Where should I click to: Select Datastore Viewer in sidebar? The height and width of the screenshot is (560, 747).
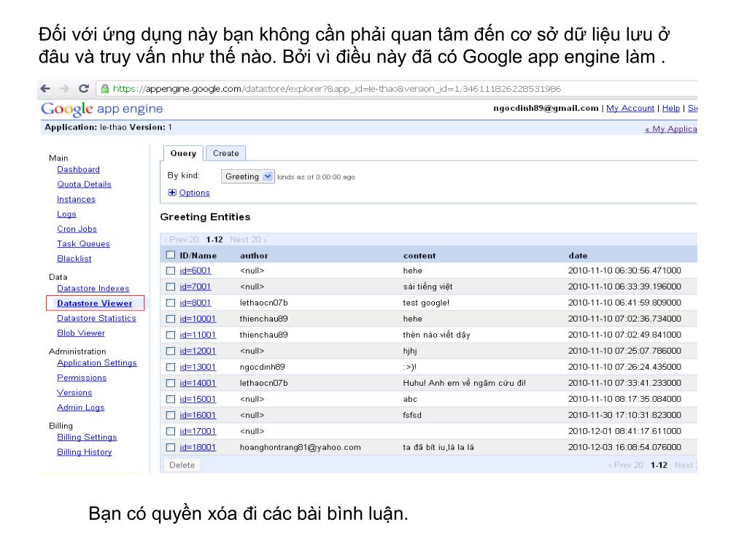[x=95, y=303]
